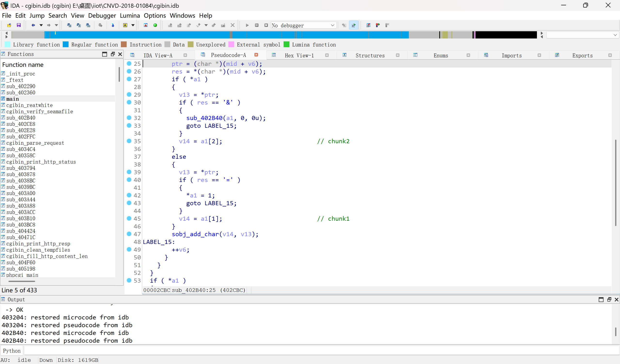Open the navigation band combo box
Viewport: 620px width, 364px height.
point(582,35)
